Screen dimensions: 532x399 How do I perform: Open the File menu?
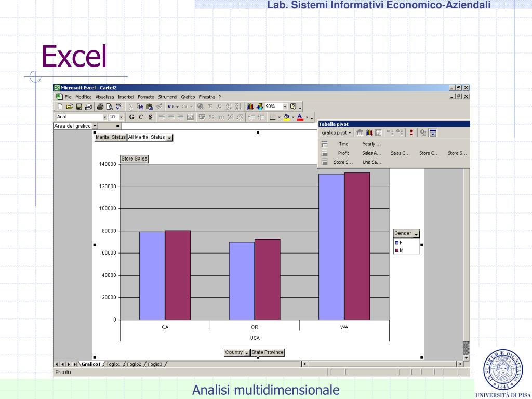click(68, 97)
